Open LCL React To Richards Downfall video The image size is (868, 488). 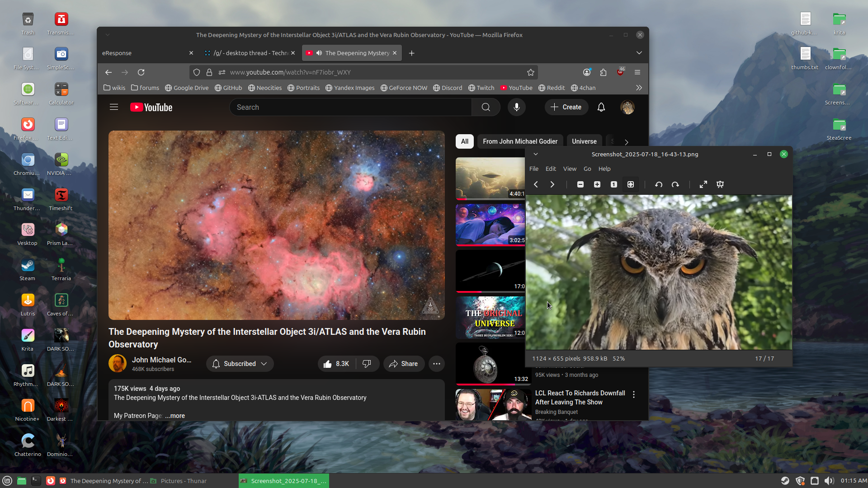tap(580, 398)
